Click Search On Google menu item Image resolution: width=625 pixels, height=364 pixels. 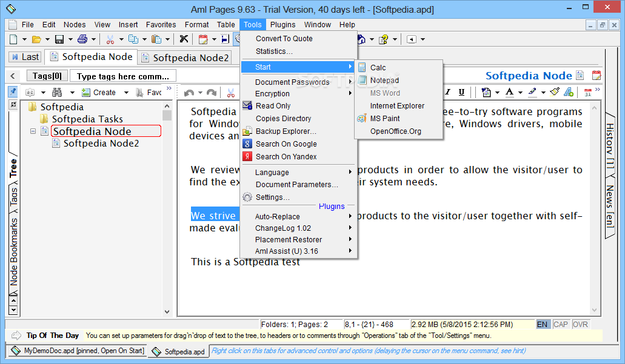[x=286, y=144]
